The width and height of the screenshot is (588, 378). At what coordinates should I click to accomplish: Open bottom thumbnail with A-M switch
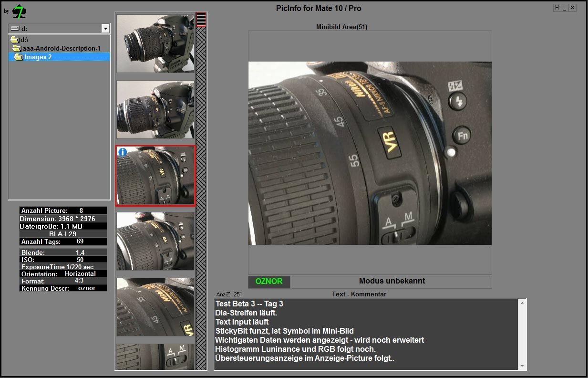(155, 357)
